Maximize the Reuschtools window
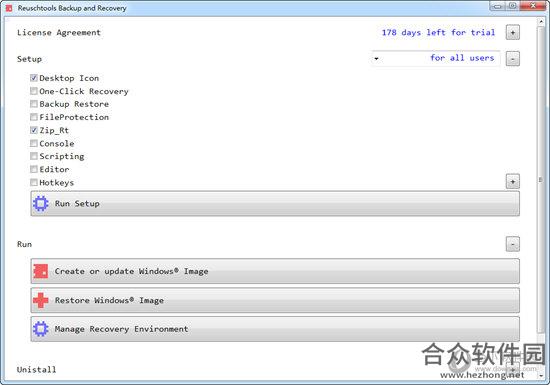The image size is (550, 385). pyautogui.click(x=512, y=6)
